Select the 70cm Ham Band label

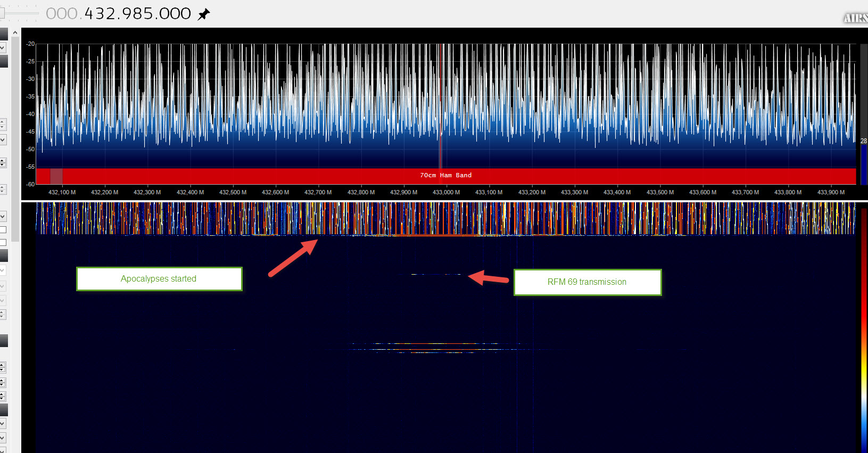tap(445, 175)
